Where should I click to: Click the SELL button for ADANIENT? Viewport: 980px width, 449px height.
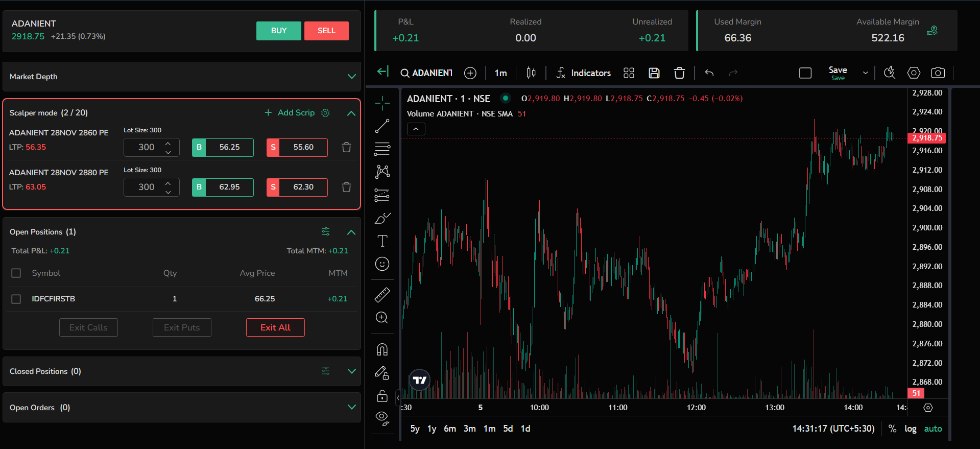(x=326, y=31)
